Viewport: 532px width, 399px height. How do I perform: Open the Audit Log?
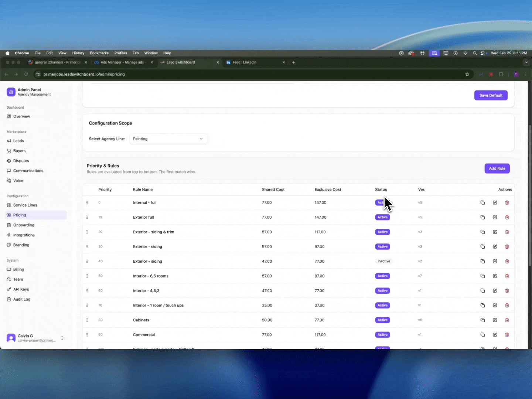coord(21,299)
